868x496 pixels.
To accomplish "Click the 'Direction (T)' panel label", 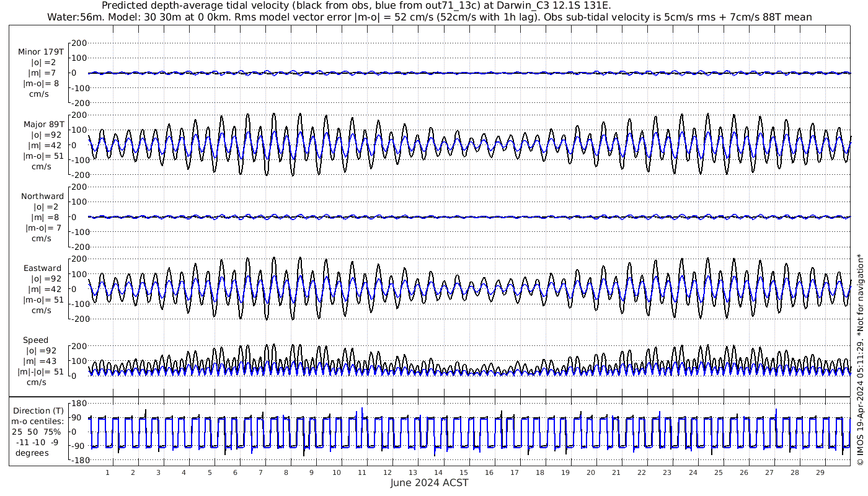I will pos(38,410).
